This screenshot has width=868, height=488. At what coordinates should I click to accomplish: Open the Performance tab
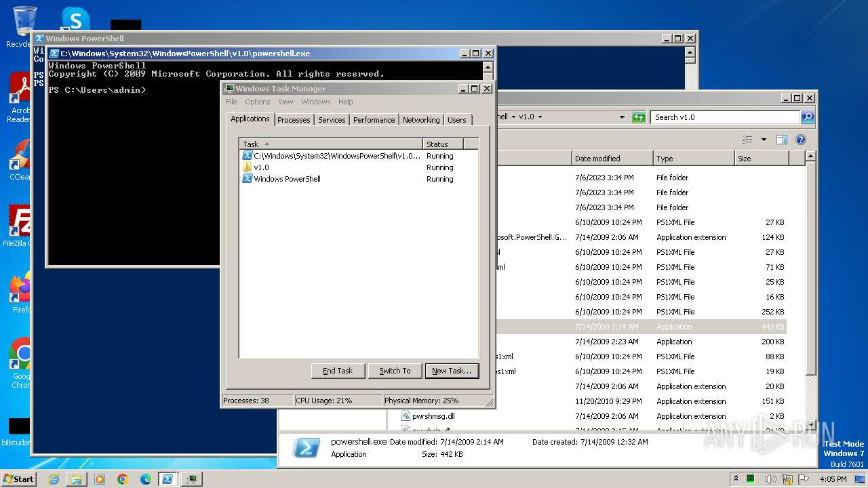pos(374,120)
